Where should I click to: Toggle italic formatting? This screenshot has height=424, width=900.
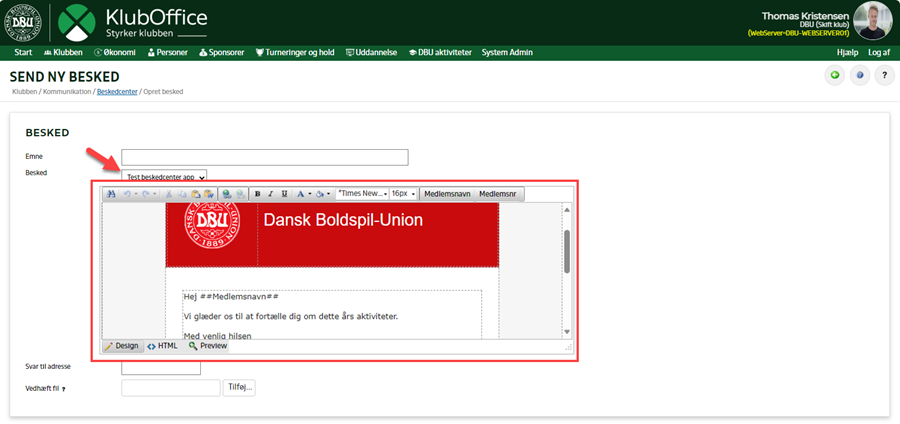click(x=271, y=194)
